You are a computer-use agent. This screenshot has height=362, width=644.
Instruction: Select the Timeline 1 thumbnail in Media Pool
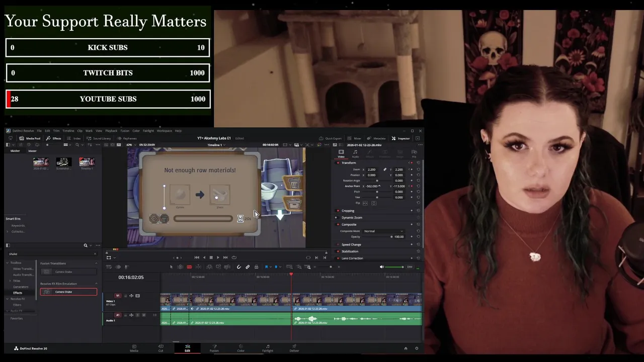87,162
